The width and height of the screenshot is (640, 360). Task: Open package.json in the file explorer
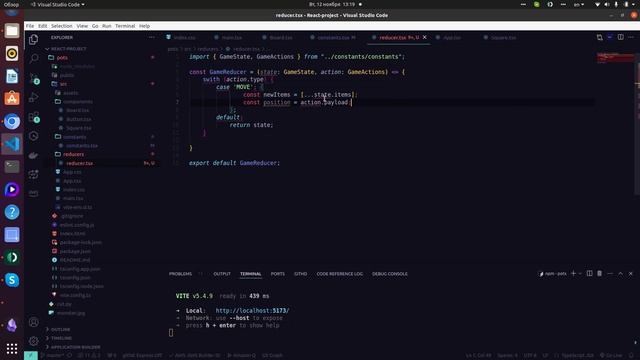point(75,251)
